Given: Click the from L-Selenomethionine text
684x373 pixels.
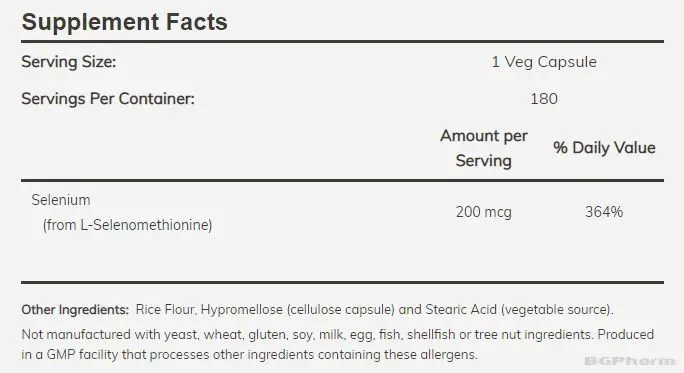Looking at the screenshot, I should [x=127, y=225].
